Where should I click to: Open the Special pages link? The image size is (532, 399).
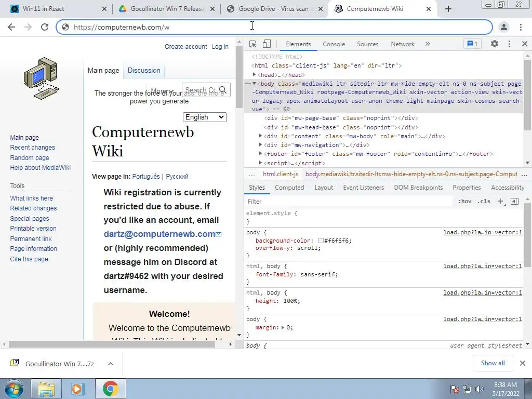30,219
